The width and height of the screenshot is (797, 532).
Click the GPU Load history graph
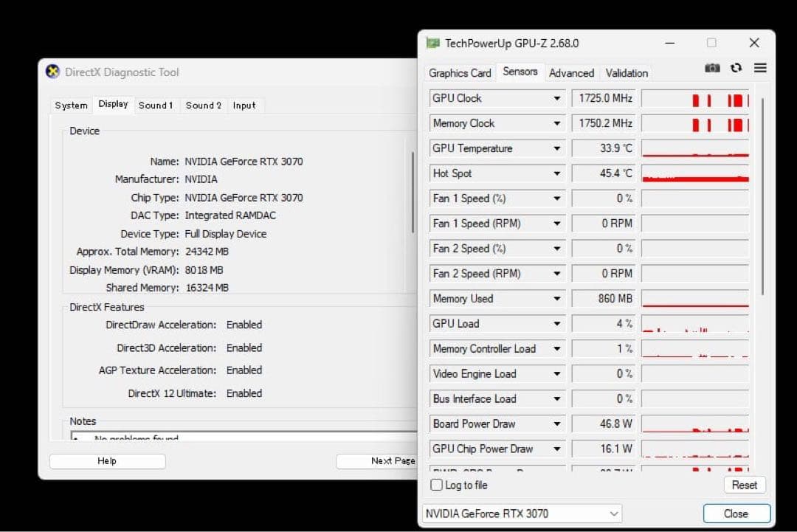coord(695,324)
